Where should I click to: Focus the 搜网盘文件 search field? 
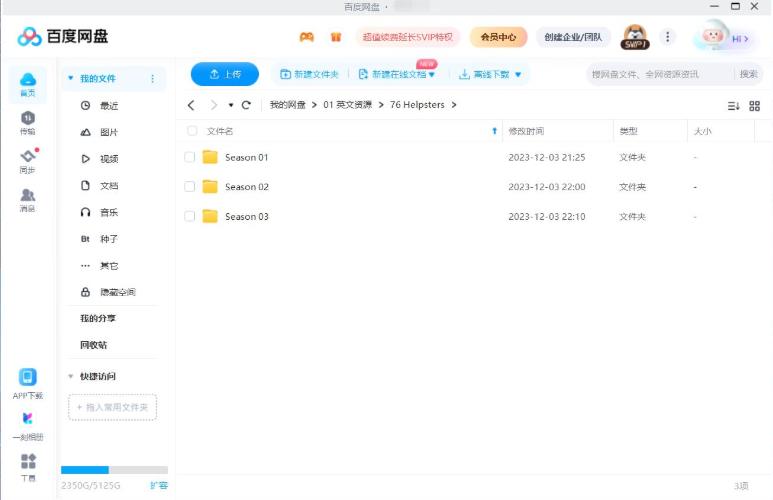click(660, 74)
